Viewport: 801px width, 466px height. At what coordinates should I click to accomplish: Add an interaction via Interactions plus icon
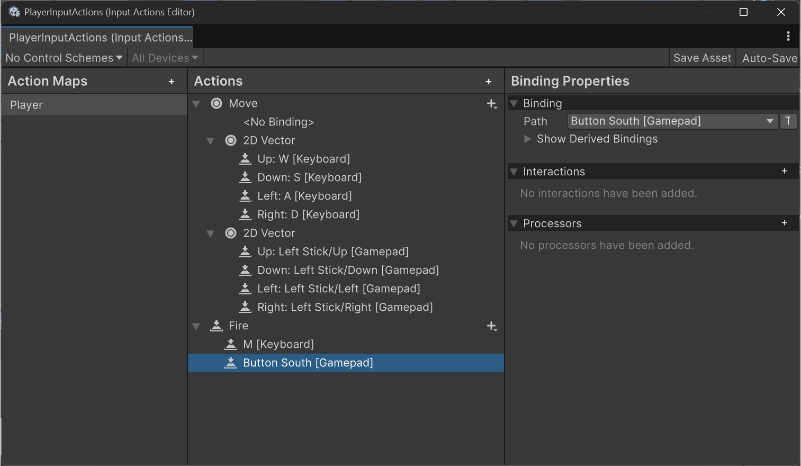785,172
